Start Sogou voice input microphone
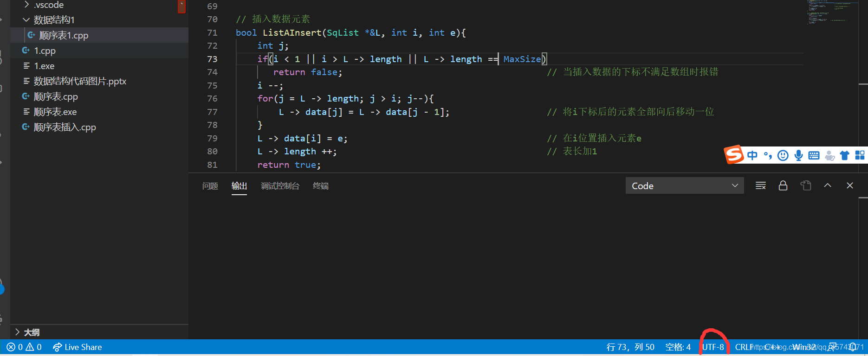 798,156
